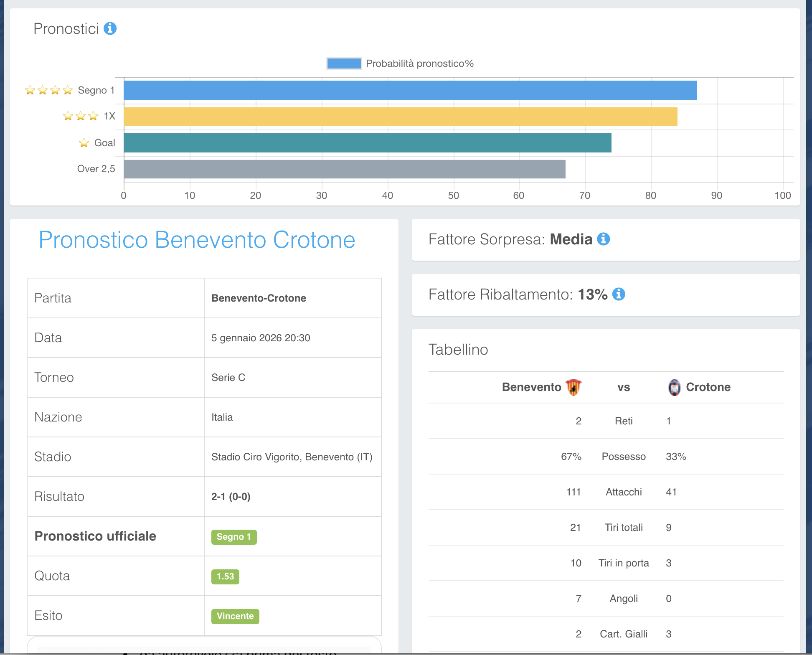Click the four-star rating beside Segno 1
Image resolution: width=812 pixels, height=655 pixels.
pos(49,90)
